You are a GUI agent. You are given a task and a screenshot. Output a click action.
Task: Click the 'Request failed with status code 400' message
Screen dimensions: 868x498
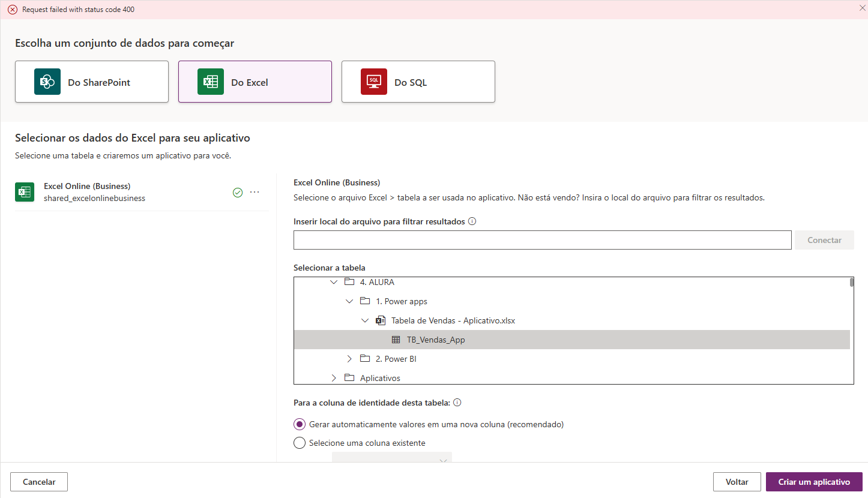(78, 10)
